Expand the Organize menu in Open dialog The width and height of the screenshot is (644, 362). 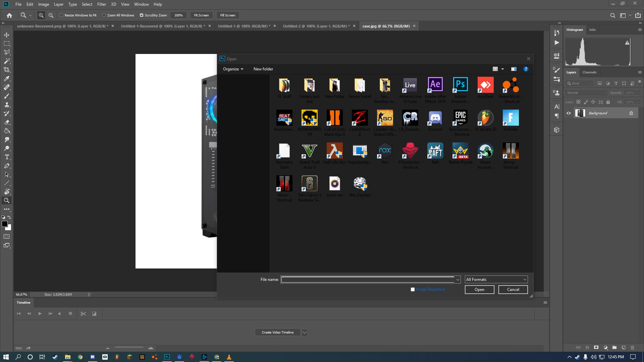coord(233,69)
